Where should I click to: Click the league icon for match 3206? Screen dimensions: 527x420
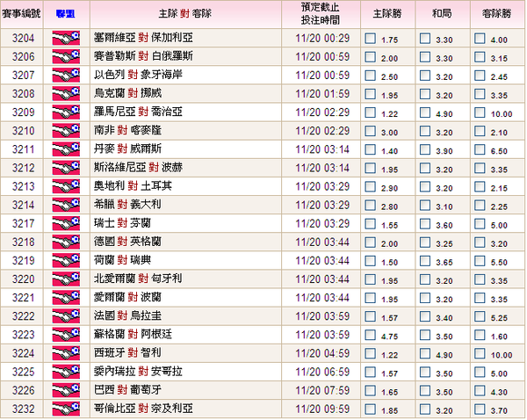pos(66,56)
